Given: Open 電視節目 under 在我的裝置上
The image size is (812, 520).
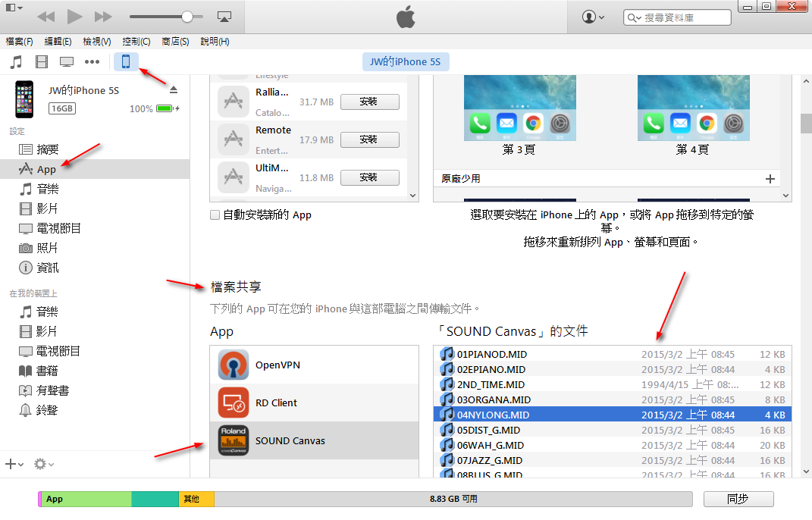Looking at the screenshot, I should click(95, 351).
